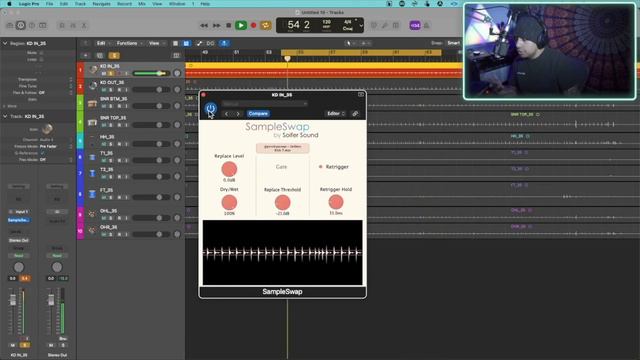Open the LCD display mode dropdown arrow
The width and height of the screenshot is (640, 360).
pos(361,26)
